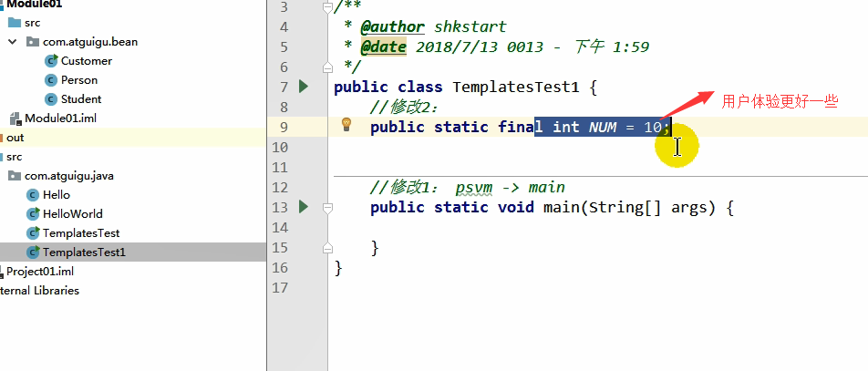
Task: Open the Hello class file
Action: [x=57, y=195]
